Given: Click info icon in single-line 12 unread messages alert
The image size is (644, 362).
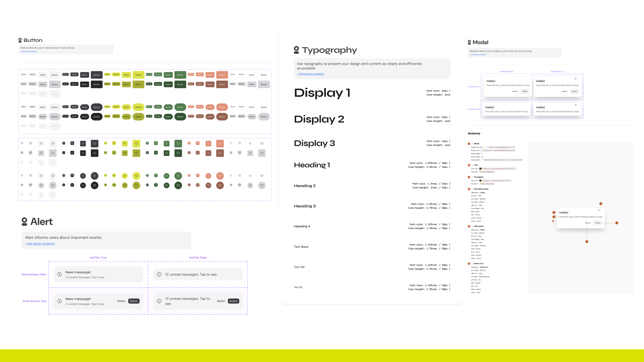Looking at the screenshot, I should coord(159,274).
